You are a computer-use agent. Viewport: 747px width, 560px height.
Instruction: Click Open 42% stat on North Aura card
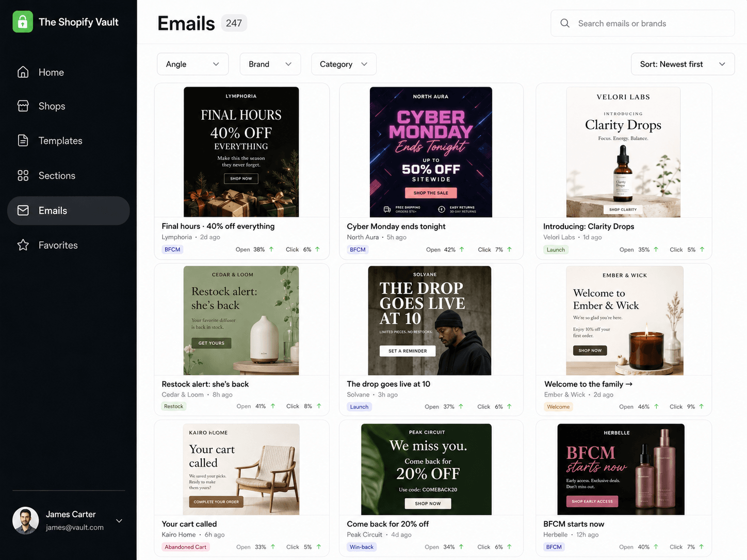pos(445,250)
